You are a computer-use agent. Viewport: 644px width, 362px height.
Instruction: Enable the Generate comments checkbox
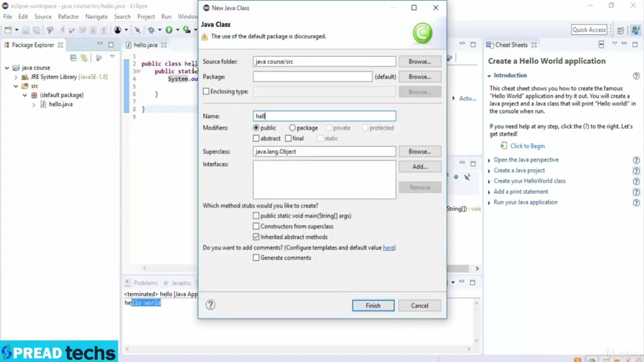point(256,258)
